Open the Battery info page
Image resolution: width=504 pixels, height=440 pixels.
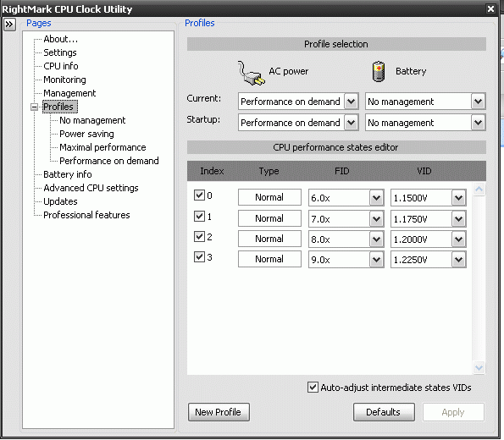[68, 174]
